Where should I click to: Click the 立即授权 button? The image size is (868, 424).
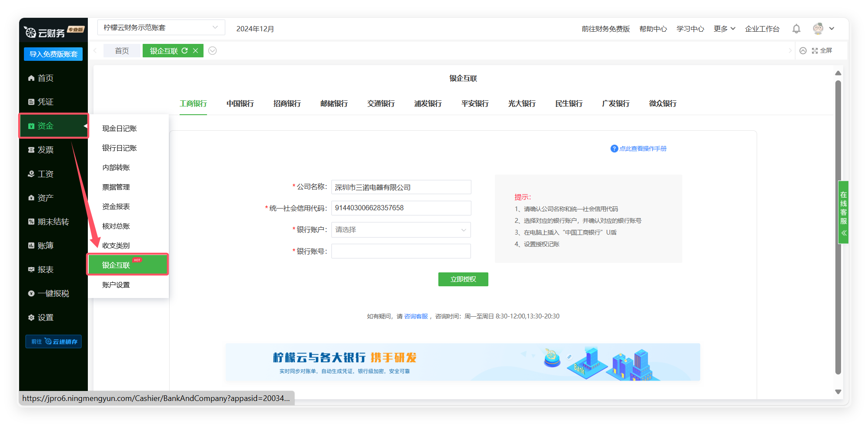tap(463, 279)
